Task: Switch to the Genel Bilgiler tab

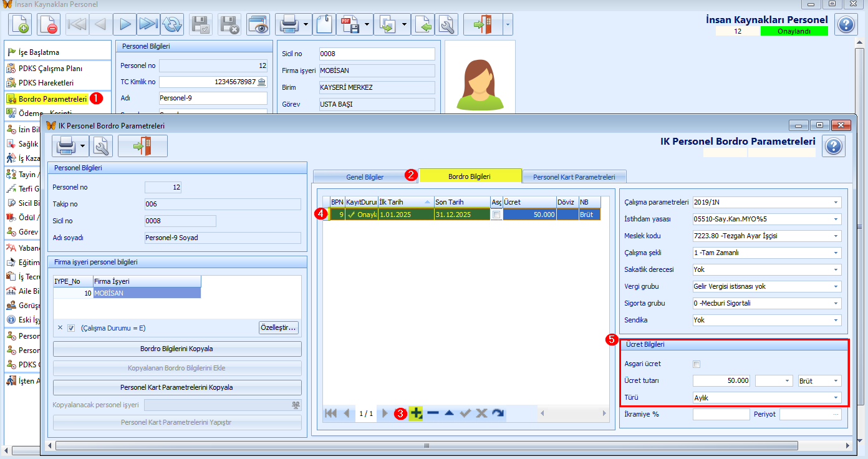Action: click(x=365, y=176)
